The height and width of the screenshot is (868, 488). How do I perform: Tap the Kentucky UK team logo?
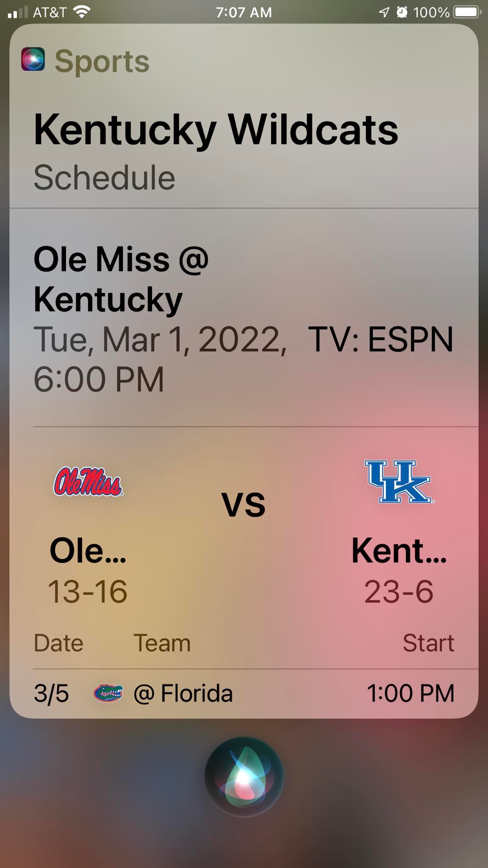coord(399,481)
